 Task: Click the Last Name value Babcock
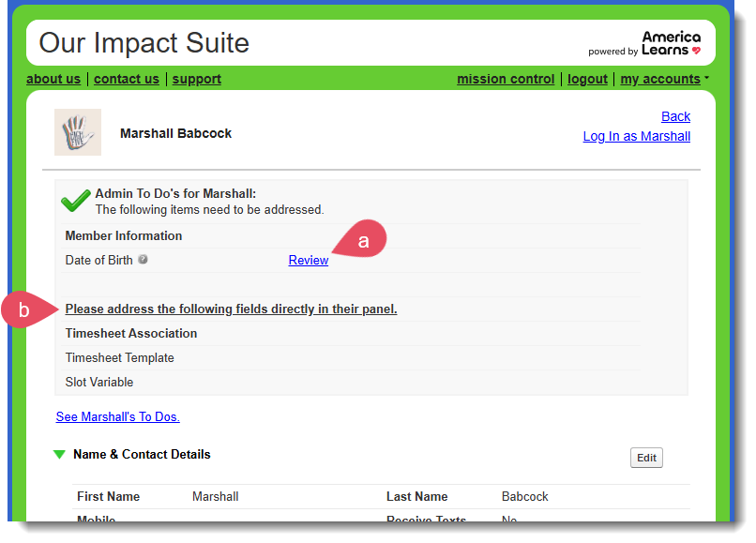click(x=525, y=497)
